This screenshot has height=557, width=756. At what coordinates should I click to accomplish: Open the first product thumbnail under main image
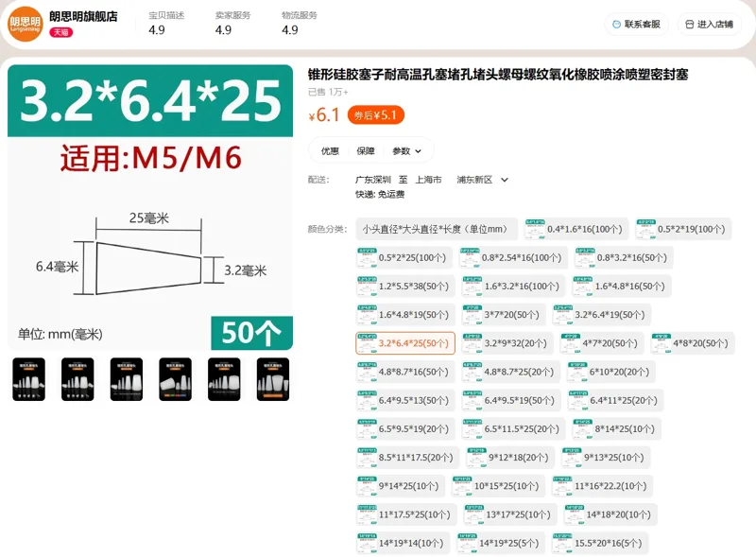pos(29,379)
